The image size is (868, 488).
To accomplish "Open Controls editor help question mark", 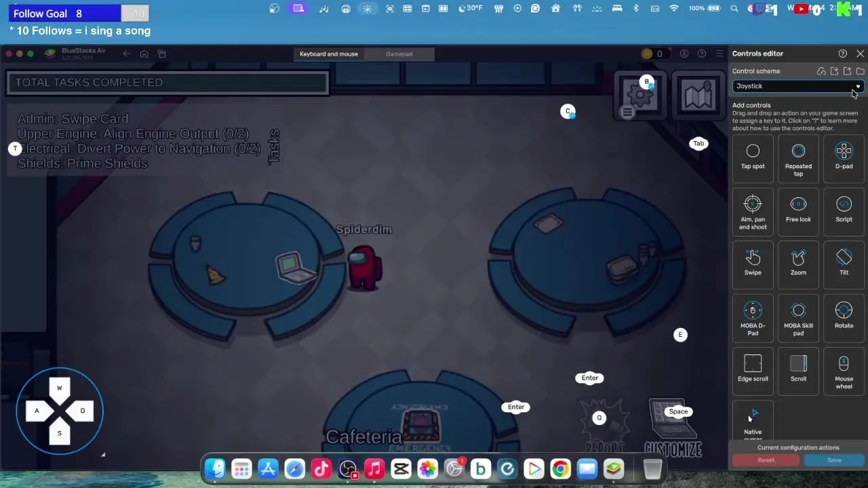I will point(842,54).
